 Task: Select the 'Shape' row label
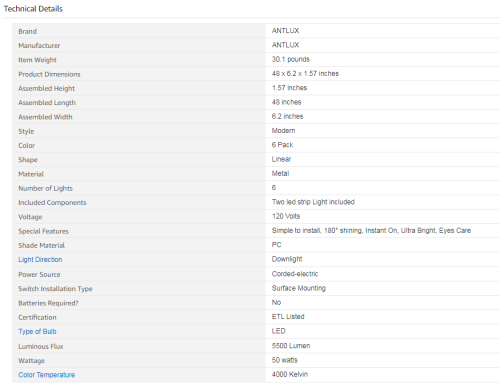[28, 160]
